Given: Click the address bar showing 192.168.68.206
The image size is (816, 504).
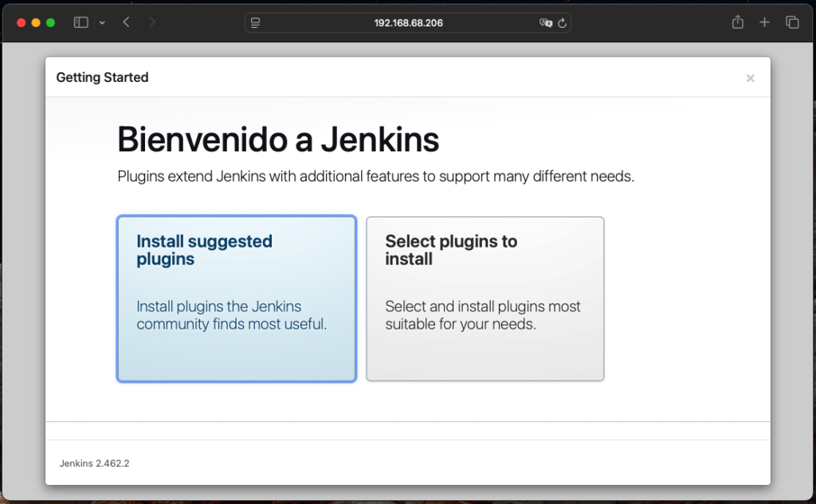Looking at the screenshot, I should pyautogui.click(x=408, y=23).
